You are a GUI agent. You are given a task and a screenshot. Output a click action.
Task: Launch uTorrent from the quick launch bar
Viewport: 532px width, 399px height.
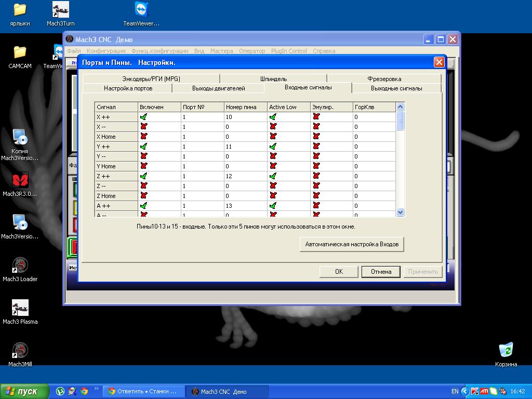[60, 391]
